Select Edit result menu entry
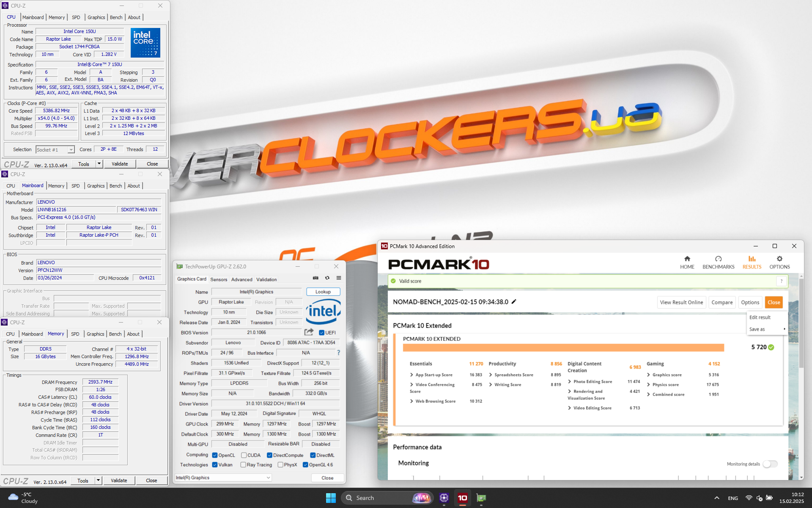Image resolution: width=812 pixels, height=508 pixels. point(767,317)
